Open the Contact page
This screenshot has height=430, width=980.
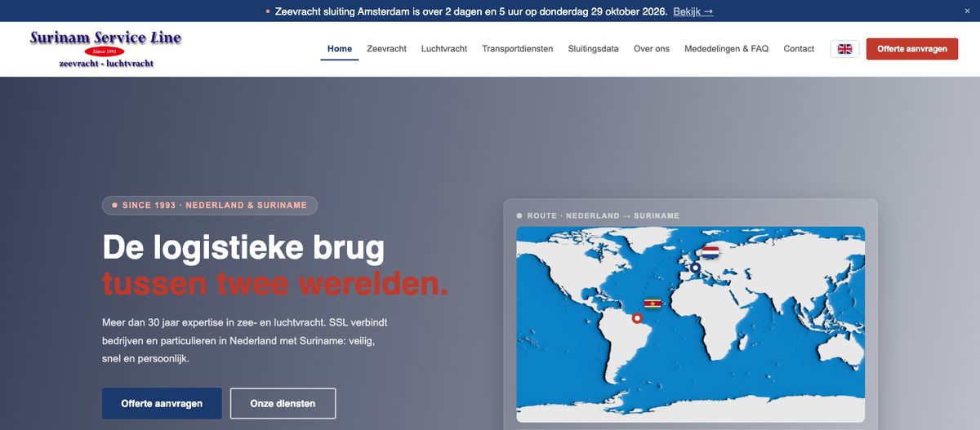[799, 49]
